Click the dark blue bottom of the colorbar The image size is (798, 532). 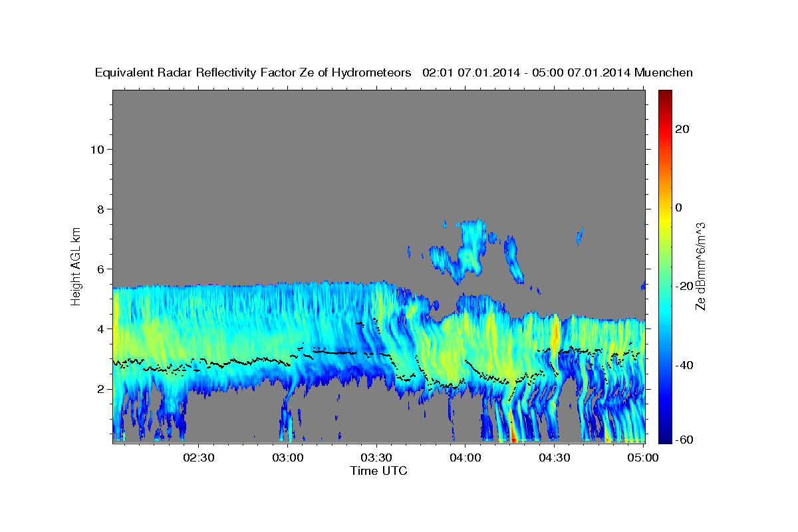tap(664, 437)
